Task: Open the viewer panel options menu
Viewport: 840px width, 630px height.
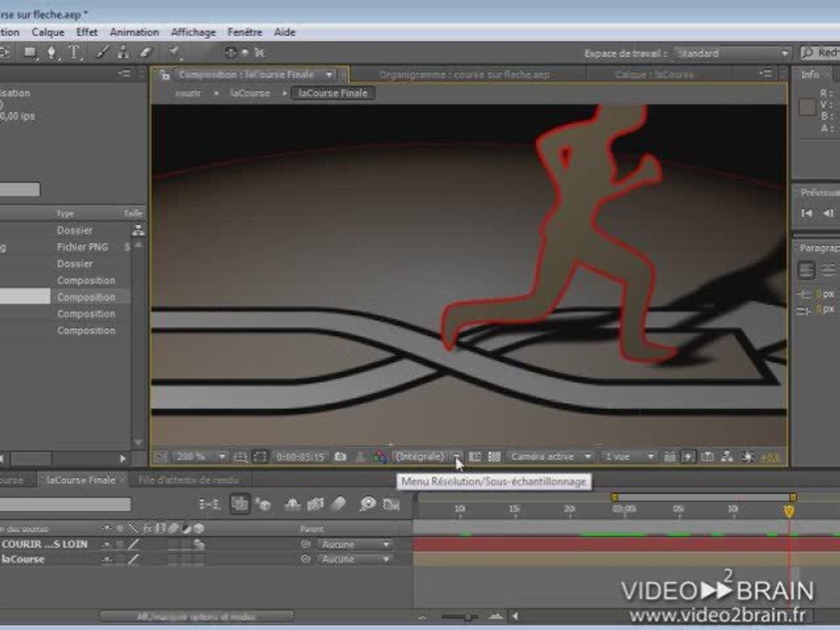Action: [766, 73]
